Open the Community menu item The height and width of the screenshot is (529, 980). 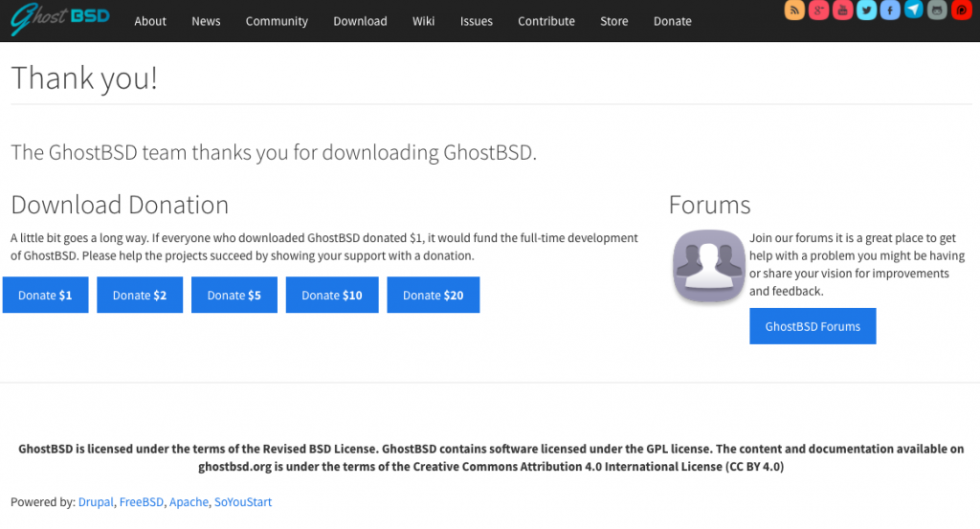pos(277,21)
